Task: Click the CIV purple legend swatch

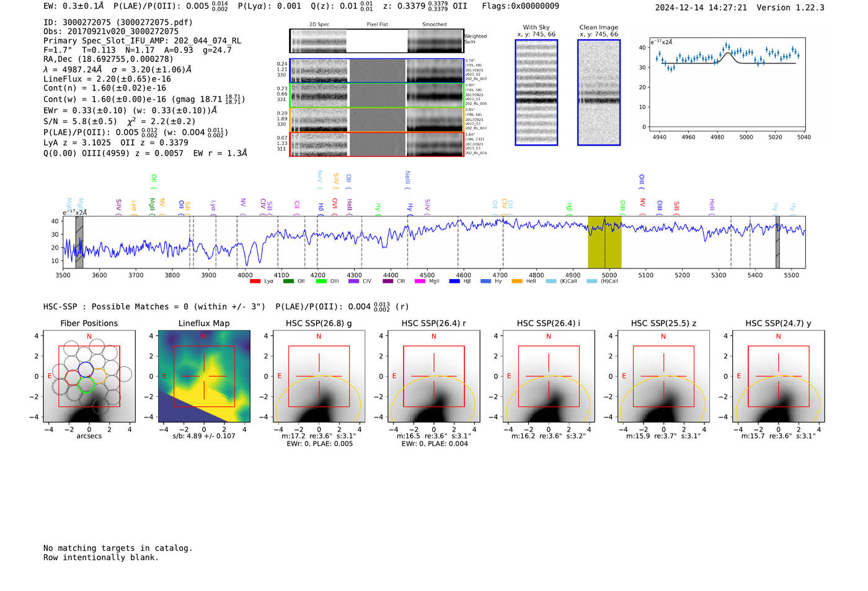Action: pyautogui.click(x=354, y=282)
